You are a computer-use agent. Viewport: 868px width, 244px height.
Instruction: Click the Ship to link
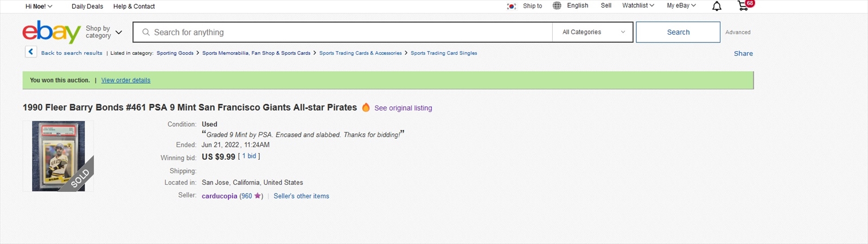coord(532,6)
